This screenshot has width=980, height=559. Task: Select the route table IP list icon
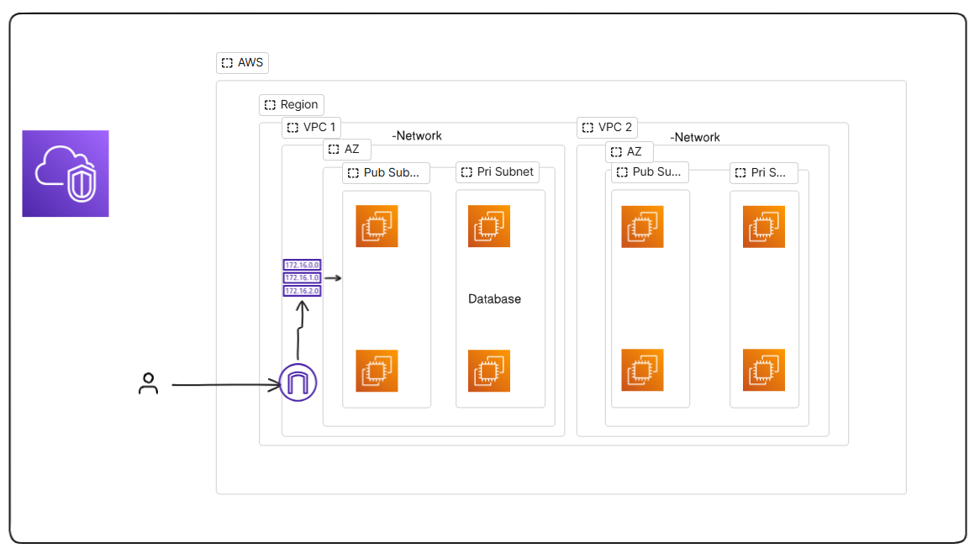click(302, 277)
